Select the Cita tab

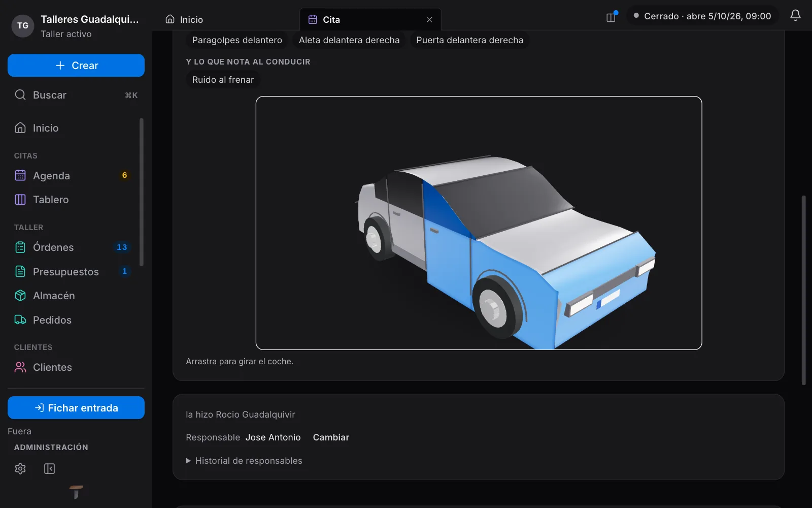(x=370, y=20)
